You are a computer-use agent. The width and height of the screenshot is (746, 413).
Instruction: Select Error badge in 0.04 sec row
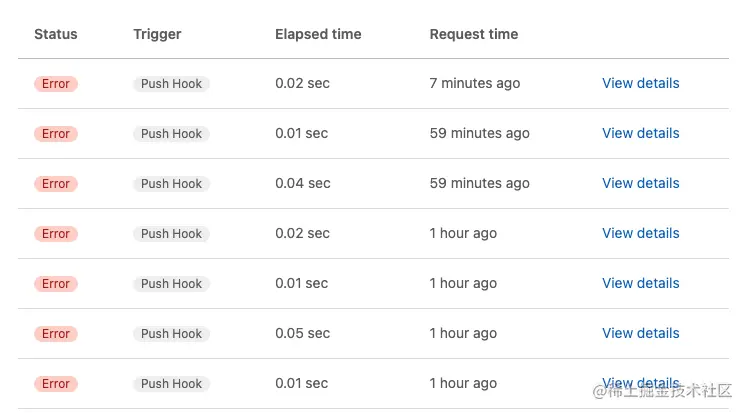pyautogui.click(x=56, y=184)
